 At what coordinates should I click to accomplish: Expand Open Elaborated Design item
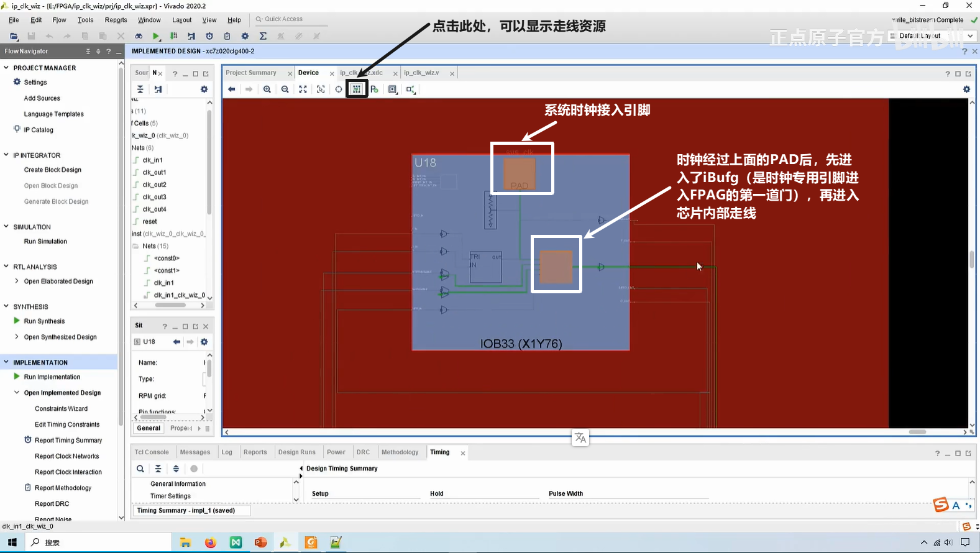[17, 281]
